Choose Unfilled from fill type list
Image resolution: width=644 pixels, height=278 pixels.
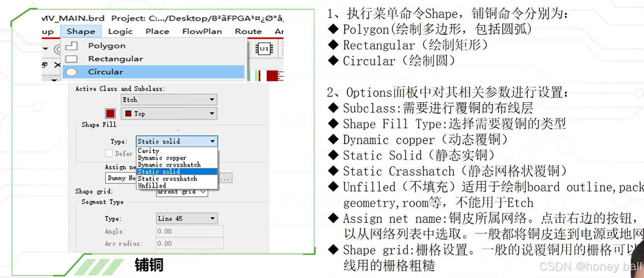(152, 186)
